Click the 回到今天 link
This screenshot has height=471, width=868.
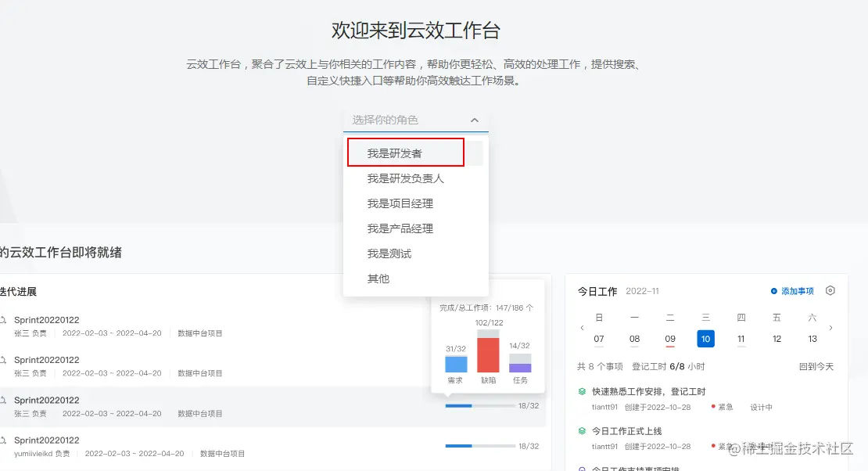816,366
